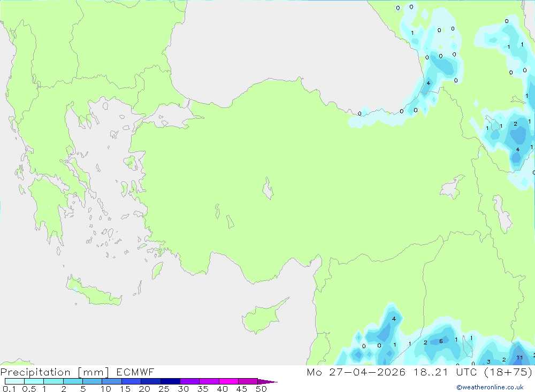Click the 'ECMWF' model label
Screen dimensions: 535x392
[135, 372]
